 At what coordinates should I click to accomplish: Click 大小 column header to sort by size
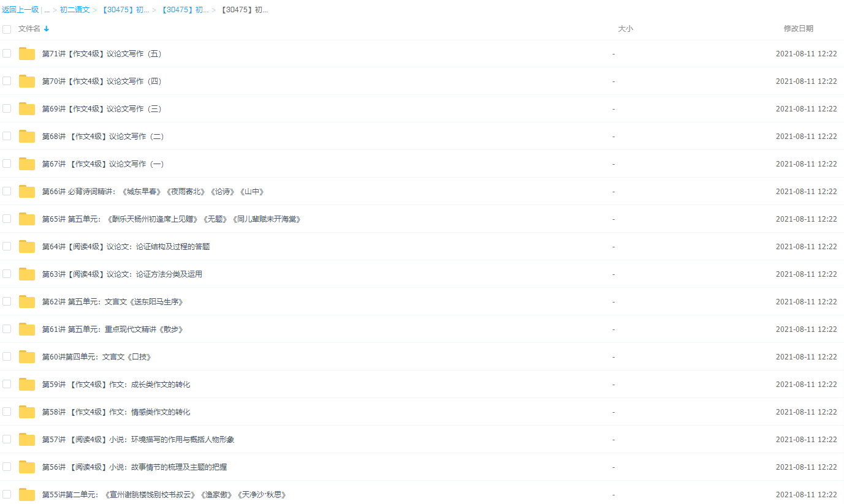(x=626, y=28)
